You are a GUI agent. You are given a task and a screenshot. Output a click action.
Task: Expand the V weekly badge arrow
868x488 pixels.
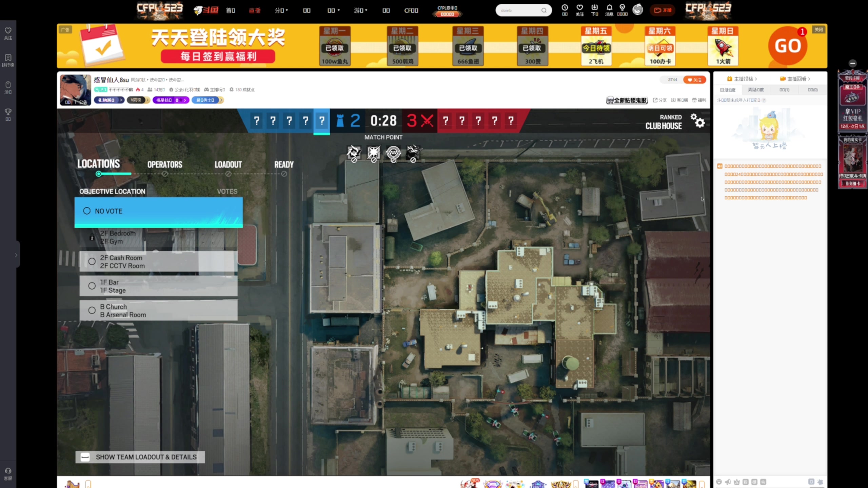click(147, 100)
